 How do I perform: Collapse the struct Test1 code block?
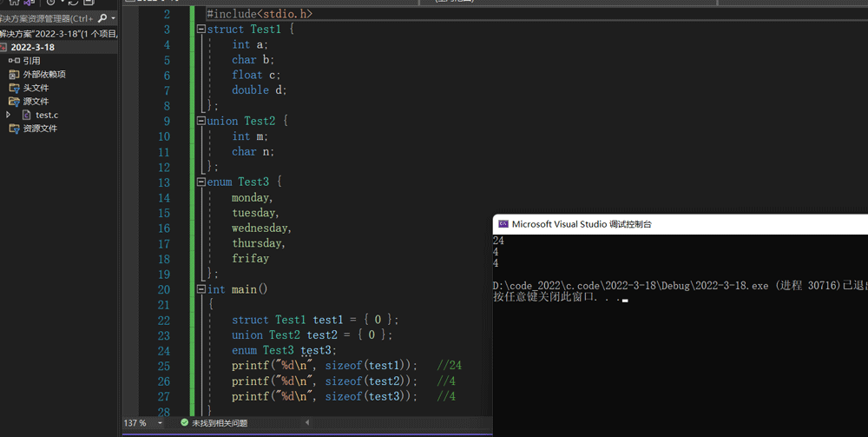pyautogui.click(x=201, y=29)
